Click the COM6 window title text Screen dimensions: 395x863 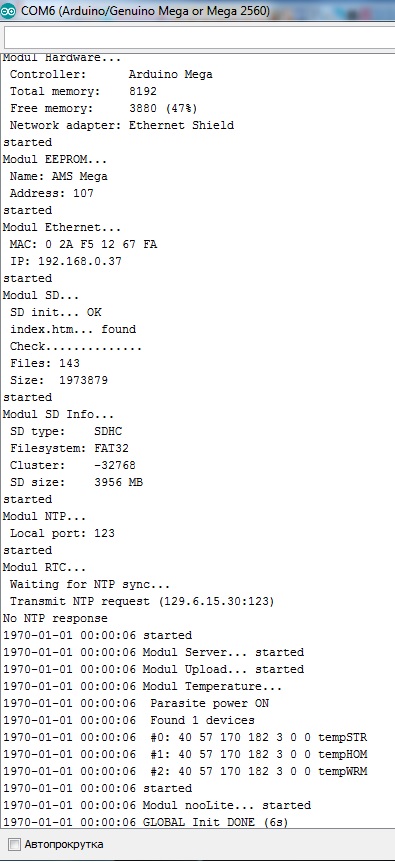pyautogui.click(x=145, y=11)
